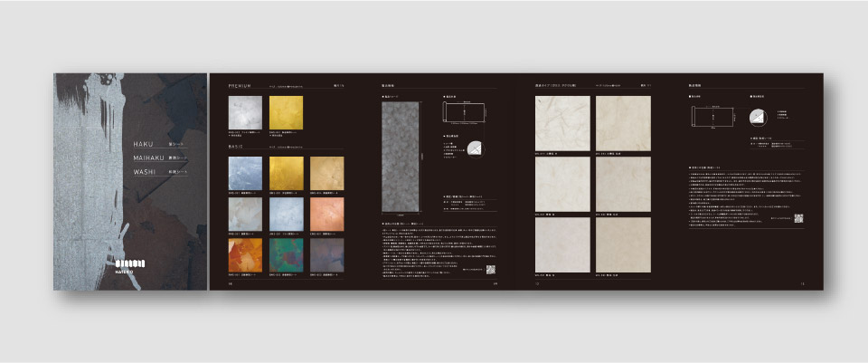This screenshot has height=363, width=868.
Task: Choose the copper-pink swatch in the BASIC grid
Action: [x=328, y=214]
